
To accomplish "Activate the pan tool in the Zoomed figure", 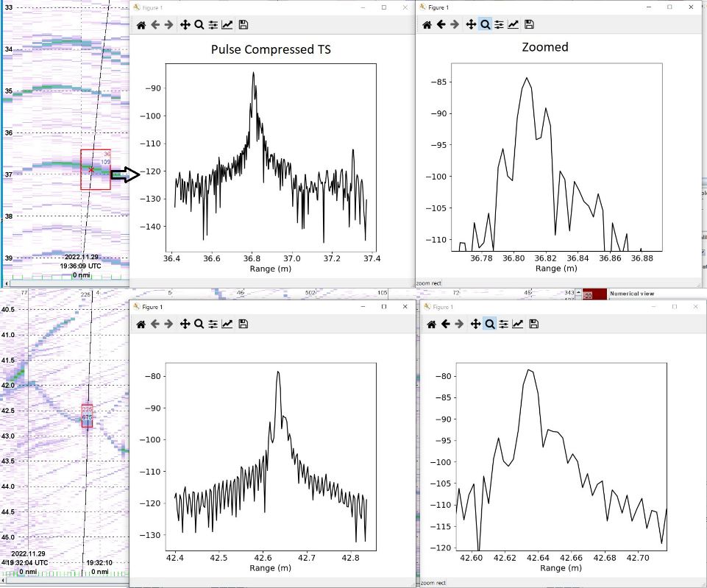I will pos(472,24).
